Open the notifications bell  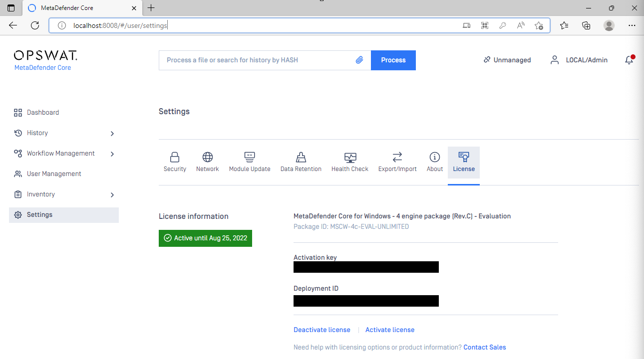coord(629,60)
